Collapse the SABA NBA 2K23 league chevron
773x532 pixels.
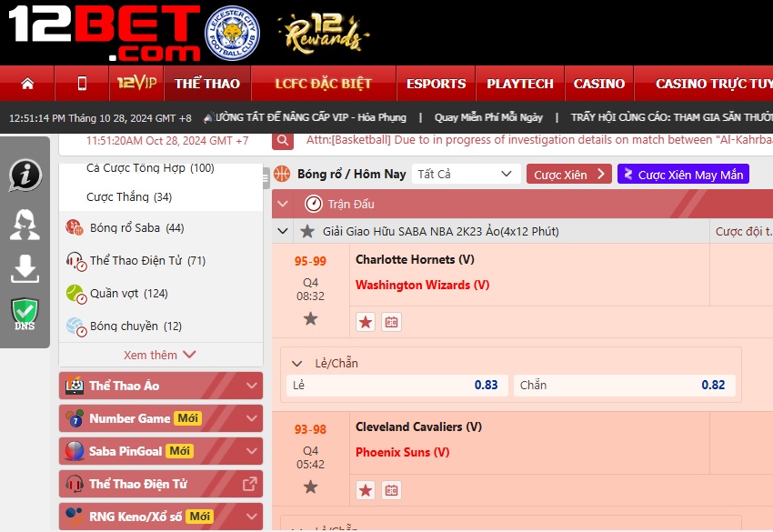click(x=283, y=231)
